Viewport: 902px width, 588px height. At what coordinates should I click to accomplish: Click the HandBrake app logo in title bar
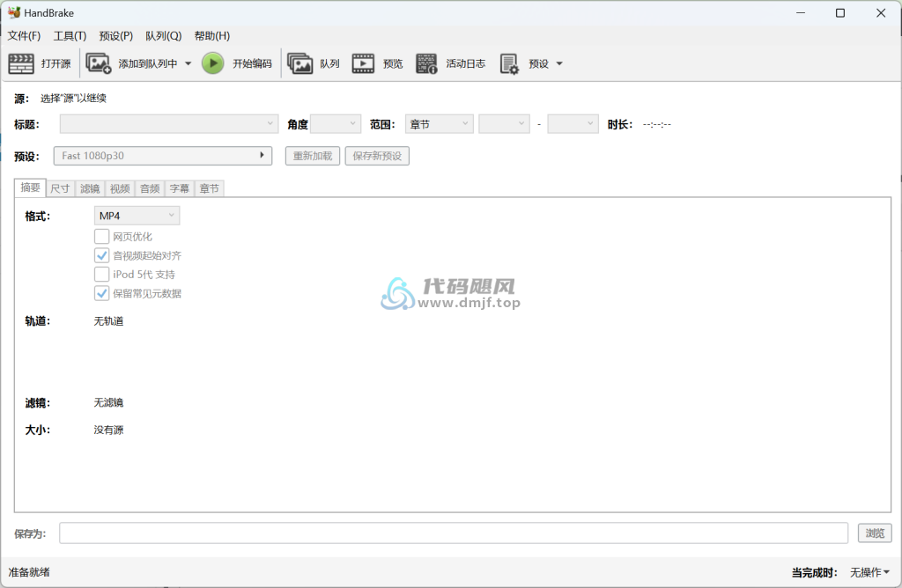14,12
